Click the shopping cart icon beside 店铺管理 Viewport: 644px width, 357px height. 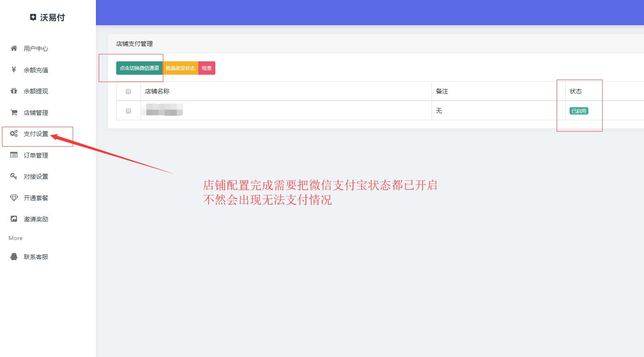[x=14, y=113]
